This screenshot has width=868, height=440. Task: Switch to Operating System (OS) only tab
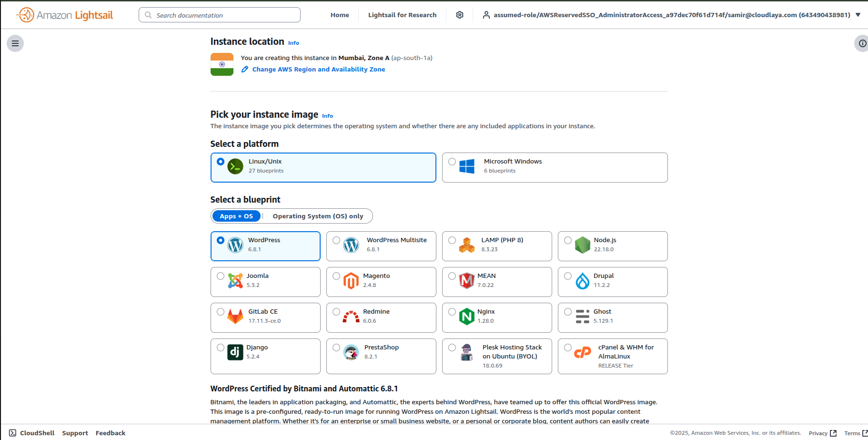[x=317, y=216]
